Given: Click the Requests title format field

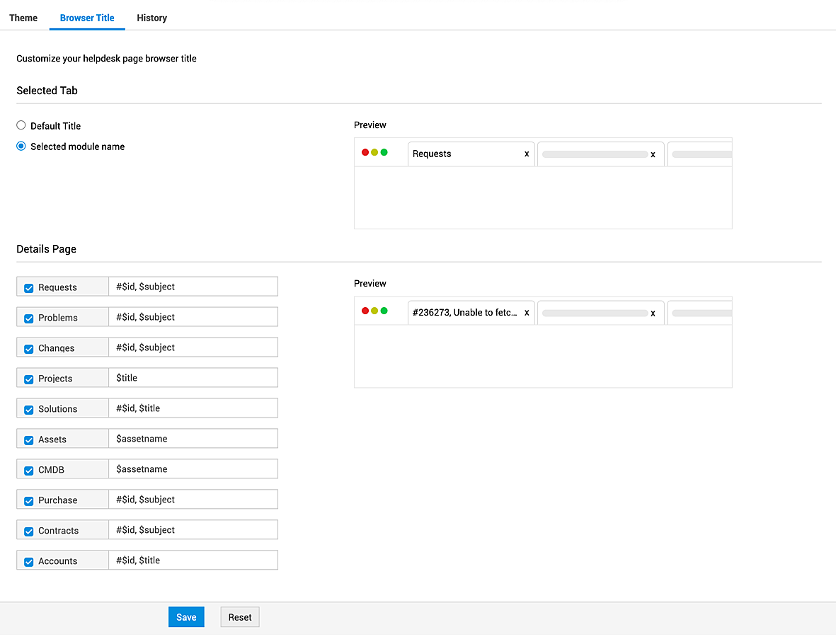Looking at the screenshot, I should [193, 287].
